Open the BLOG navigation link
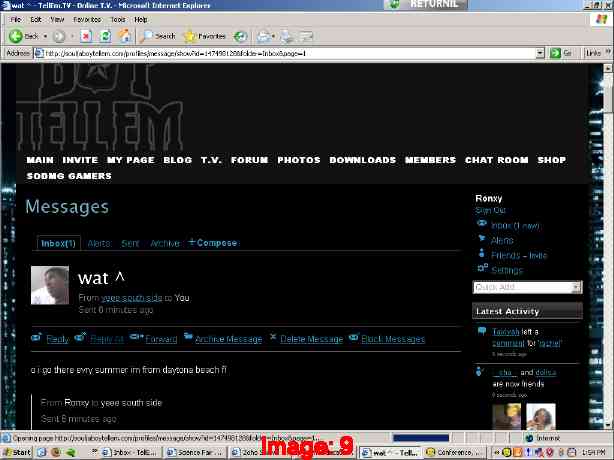Screen dimensions: 614x460 pyautogui.click(x=177, y=160)
